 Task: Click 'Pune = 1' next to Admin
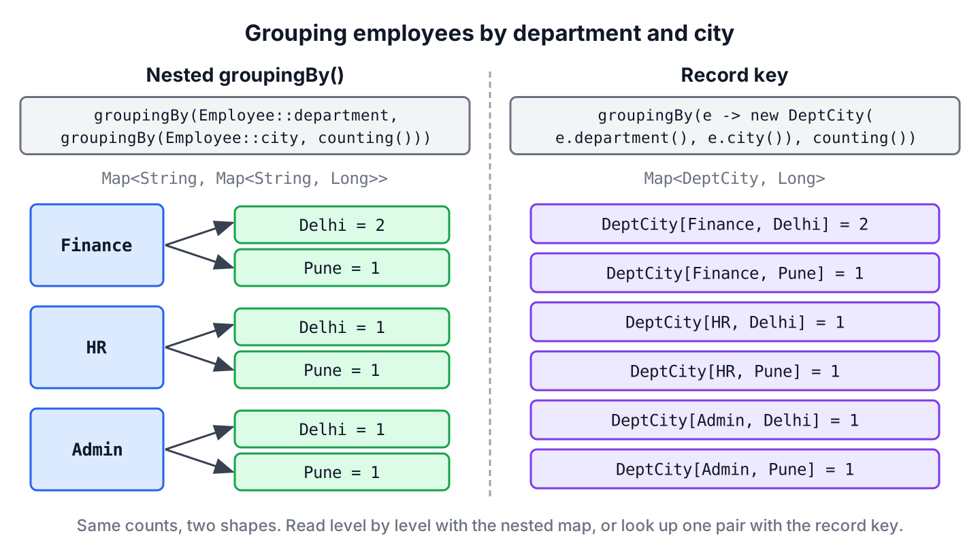(x=342, y=472)
